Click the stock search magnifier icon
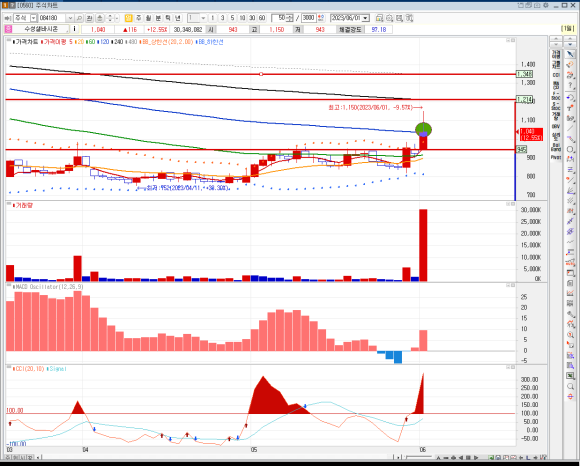 pos(79,18)
